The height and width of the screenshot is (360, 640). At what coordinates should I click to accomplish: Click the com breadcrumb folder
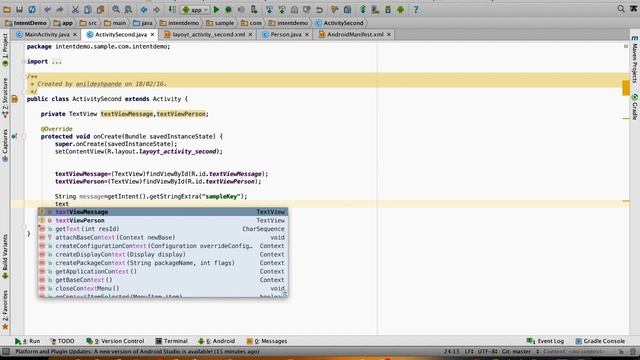[251, 23]
